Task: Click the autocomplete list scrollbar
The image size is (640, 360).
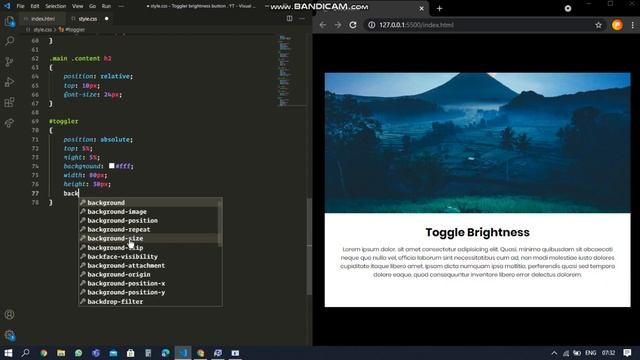Action: (x=220, y=223)
